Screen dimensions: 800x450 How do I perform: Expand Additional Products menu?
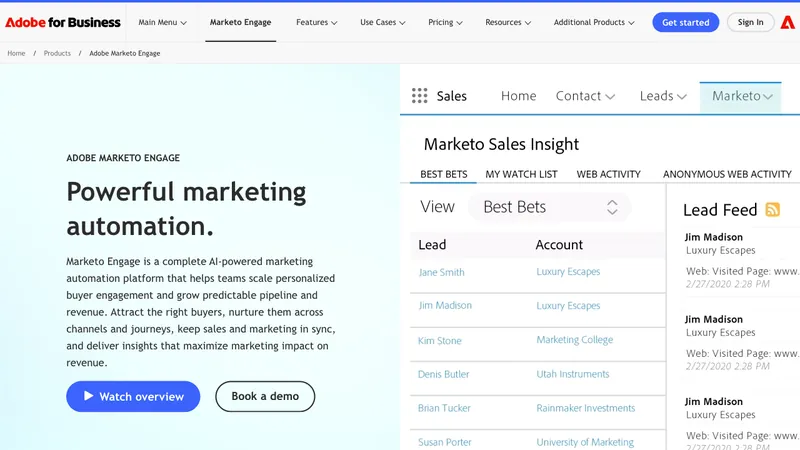point(594,22)
